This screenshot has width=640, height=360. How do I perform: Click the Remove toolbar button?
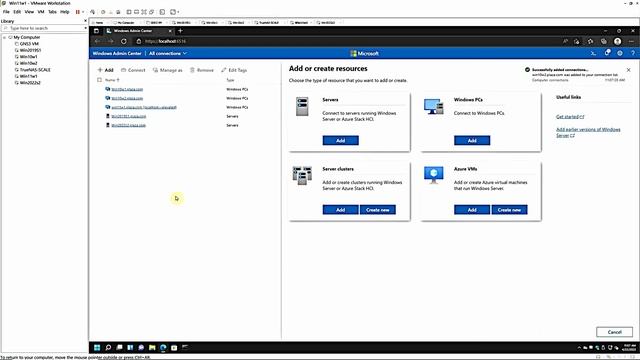point(202,70)
